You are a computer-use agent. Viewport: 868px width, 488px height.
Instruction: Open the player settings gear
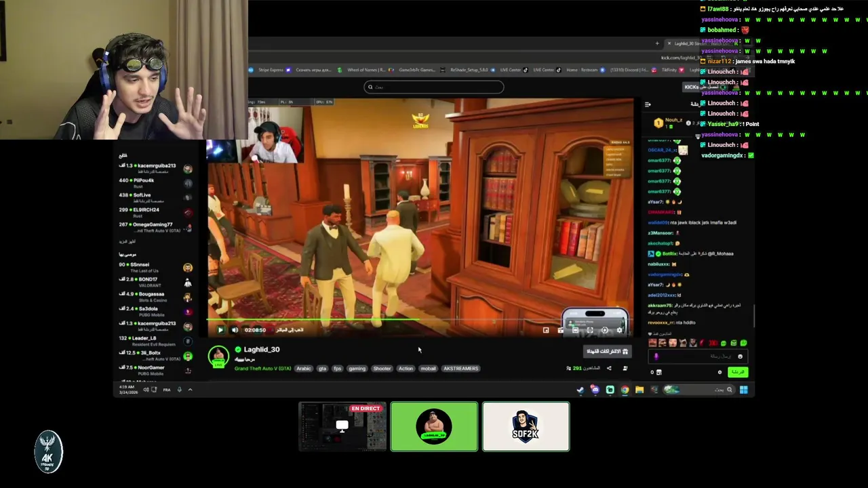(619, 330)
